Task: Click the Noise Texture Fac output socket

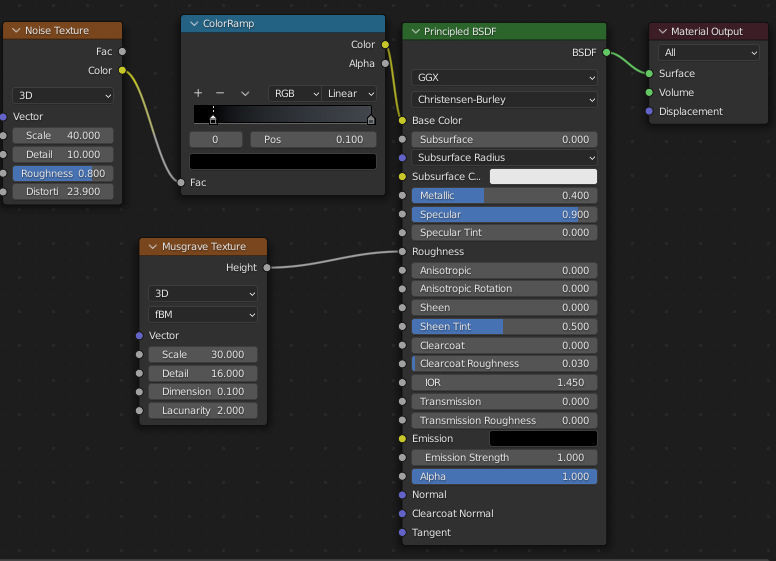Action: tap(122, 51)
